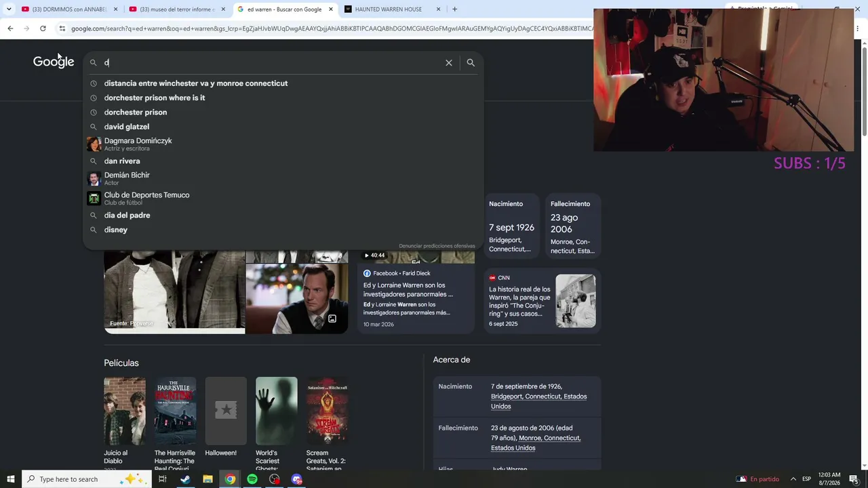The width and height of the screenshot is (868, 488).
Task: Open the 'Juicio al Diablo' movie poster
Action: pyautogui.click(x=125, y=411)
